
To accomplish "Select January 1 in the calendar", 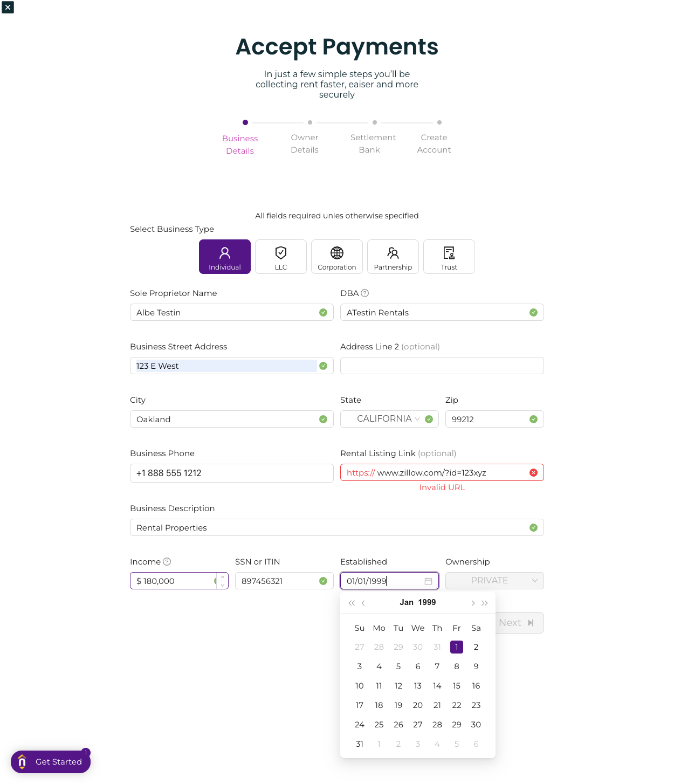I will point(457,647).
